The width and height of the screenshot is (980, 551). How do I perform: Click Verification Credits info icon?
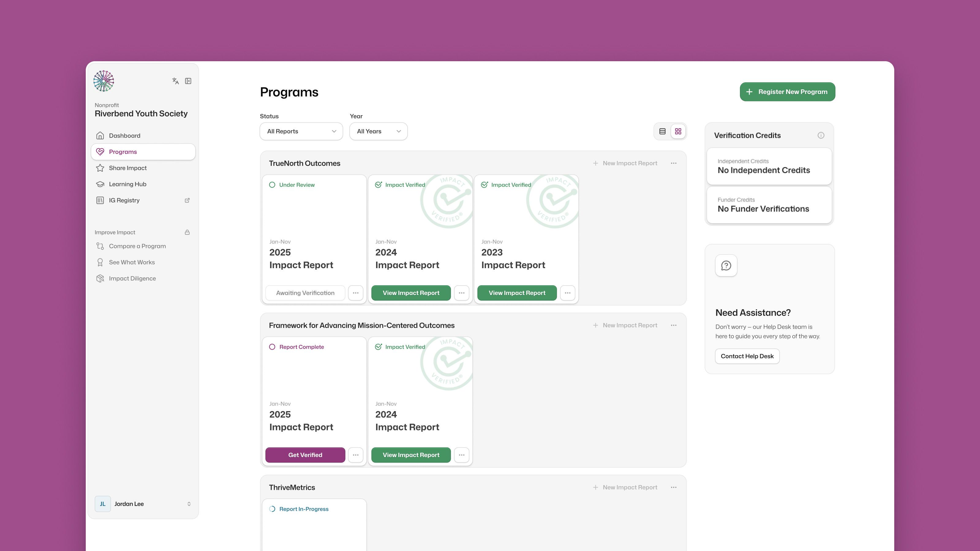(x=821, y=135)
